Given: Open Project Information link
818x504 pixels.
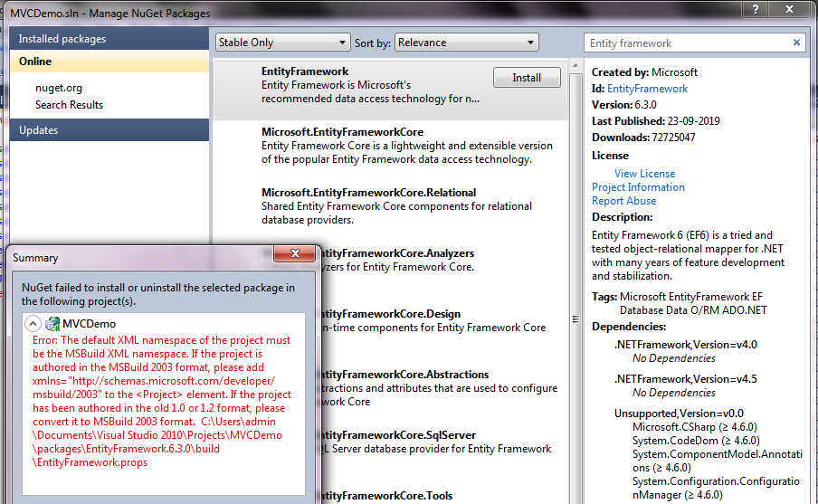Looking at the screenshot, I should tap(638, 187).
